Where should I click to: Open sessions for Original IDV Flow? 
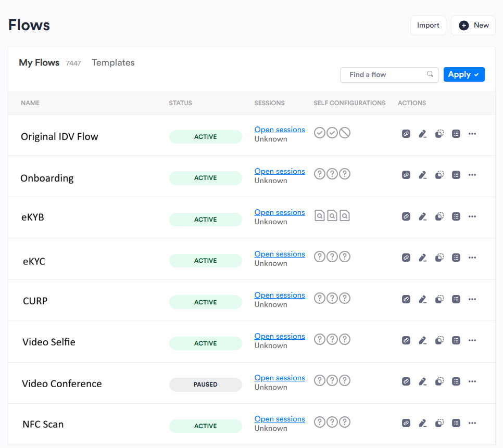coord(280,130)
